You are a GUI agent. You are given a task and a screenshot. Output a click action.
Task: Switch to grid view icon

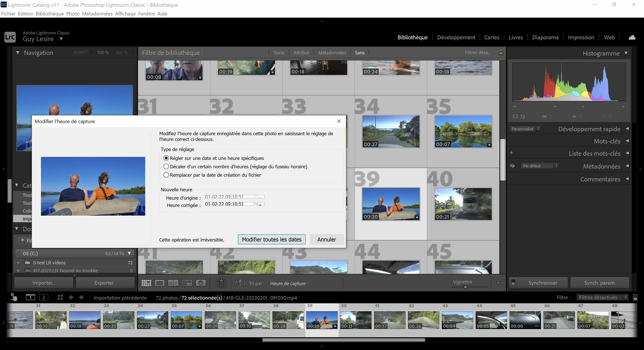(x=146, y=283)
